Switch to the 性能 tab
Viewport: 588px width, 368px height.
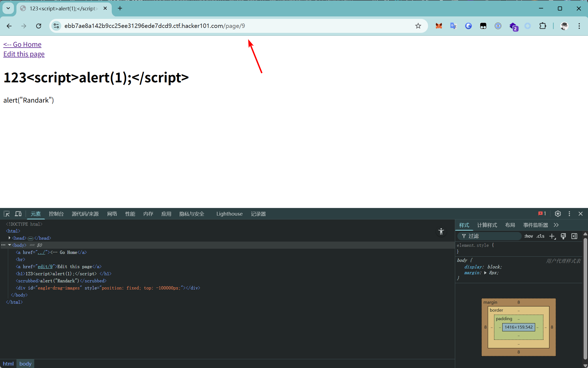point(130,214)
